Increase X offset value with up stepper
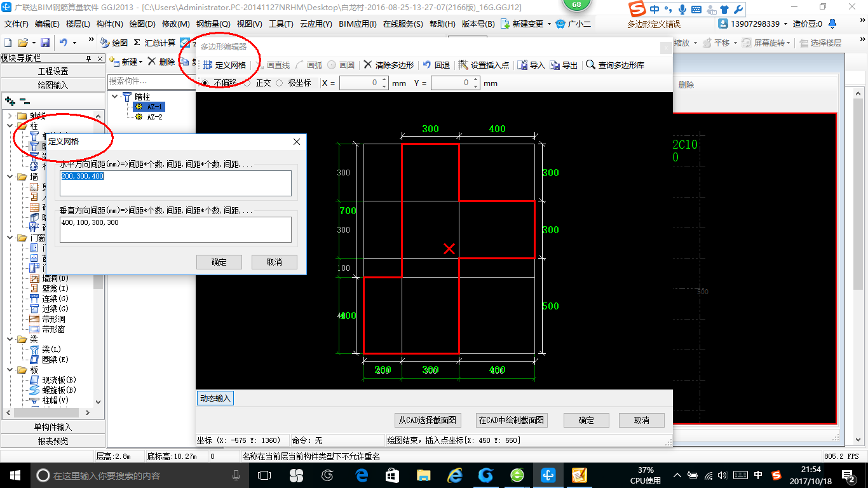Screen dimensions: 868x488 pos(384,80)
